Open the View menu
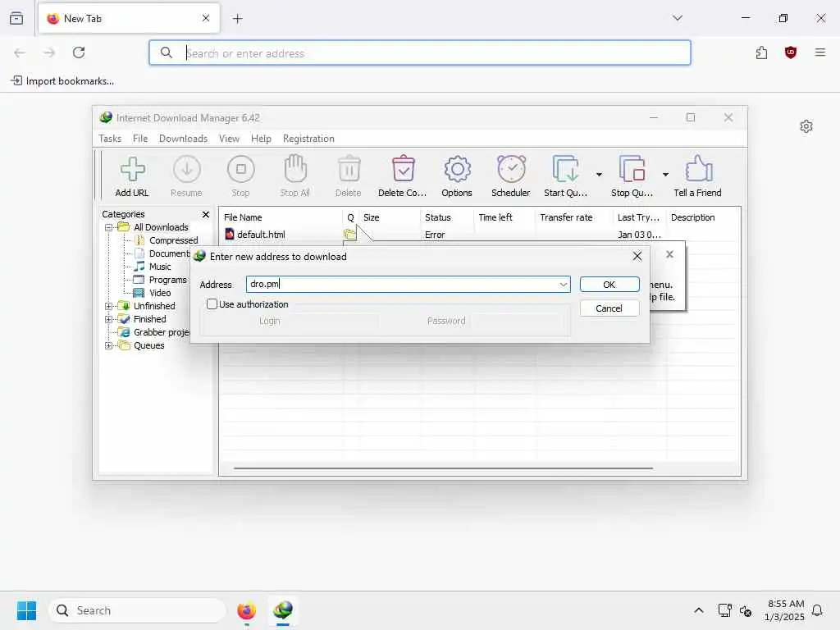The height and width of the screenshot is (630, 840). pos(230,139)
